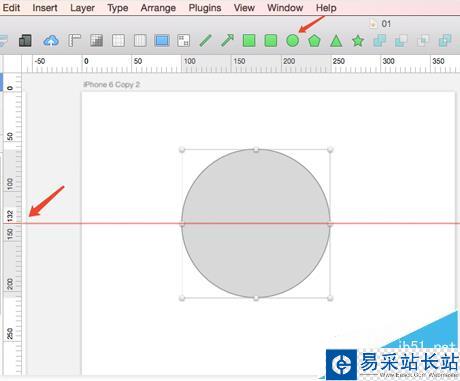
Task: Click the '200' mark on vertical ruler
Action: point(10,284)
